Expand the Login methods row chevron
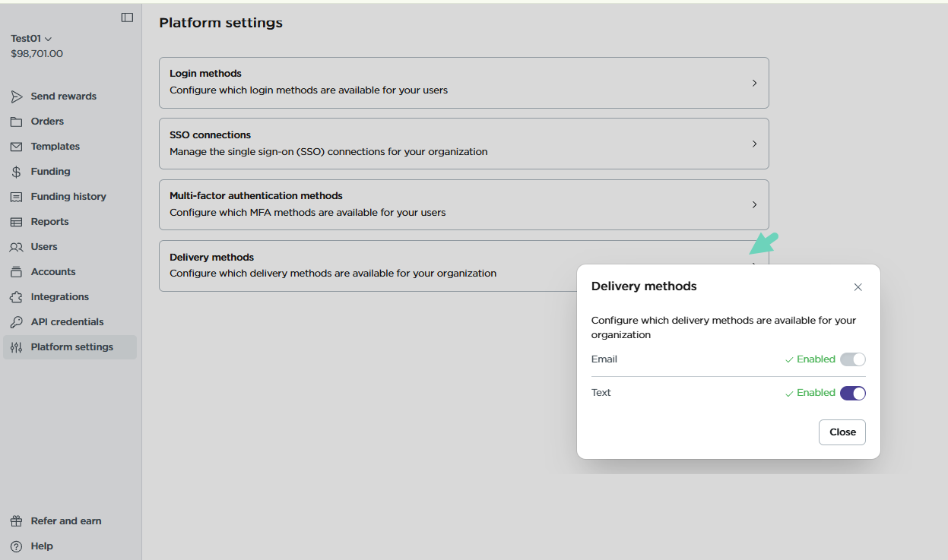Screen dimensions: 948x560 point(754,83)
